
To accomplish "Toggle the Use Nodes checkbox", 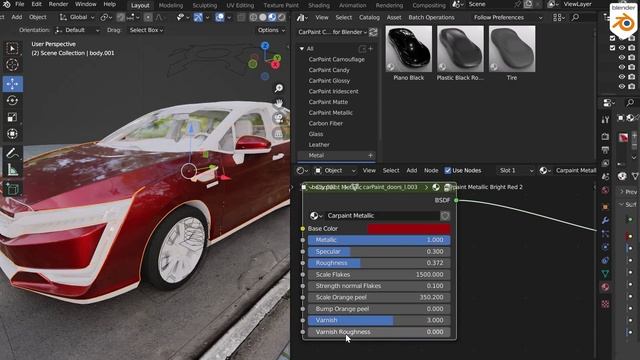I will pos(448,171).
